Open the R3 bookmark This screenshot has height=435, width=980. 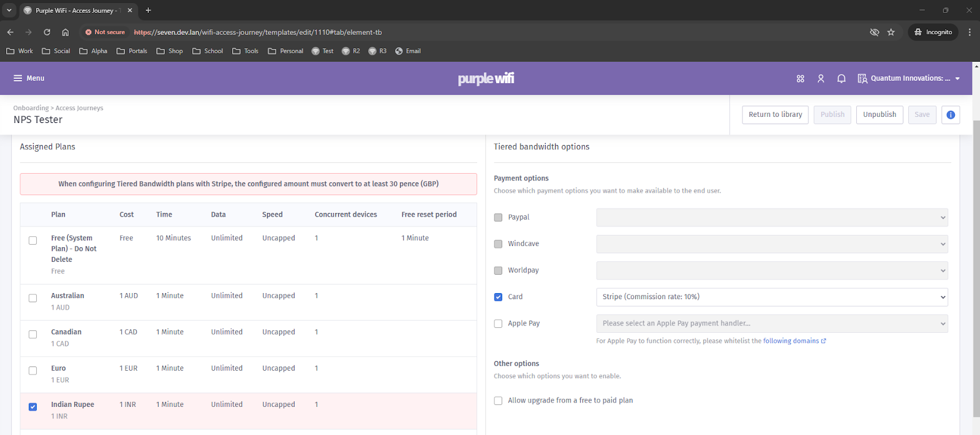(x=377, y=51)
